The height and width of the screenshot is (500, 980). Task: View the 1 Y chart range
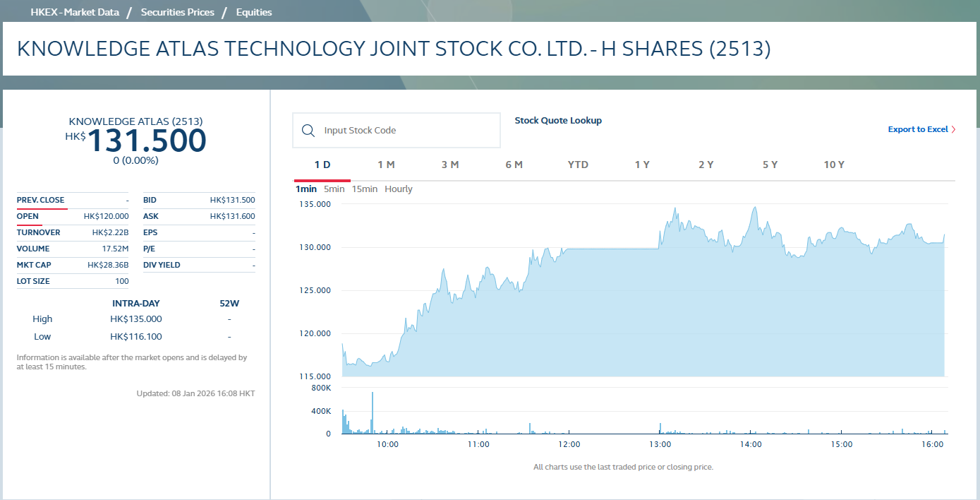pos(642,165)
